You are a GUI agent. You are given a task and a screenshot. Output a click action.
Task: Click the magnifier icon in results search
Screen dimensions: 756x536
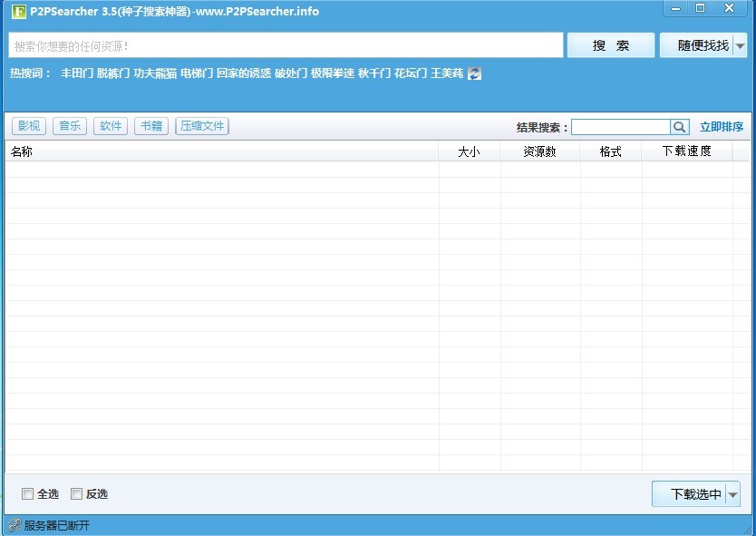click(x=679, y=127)
